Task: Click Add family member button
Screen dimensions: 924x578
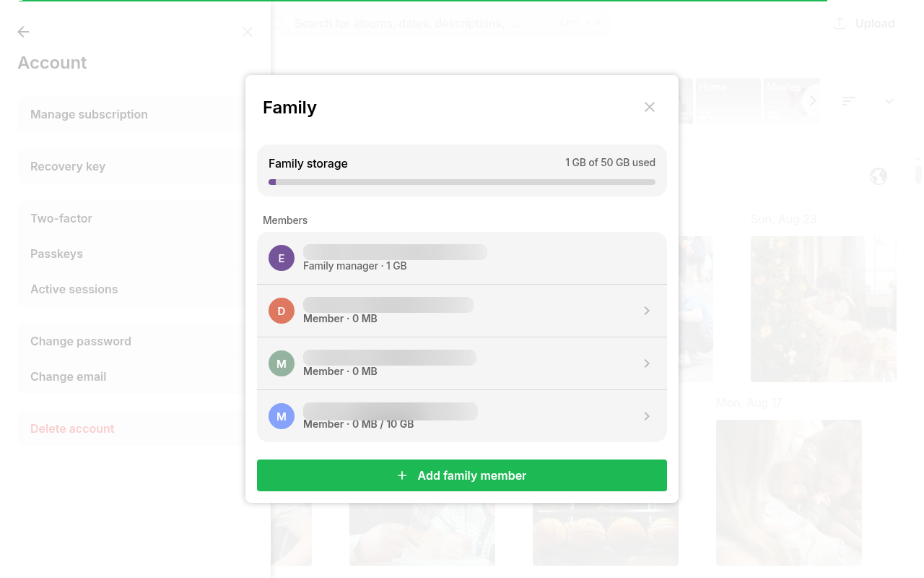Action: 462,475
